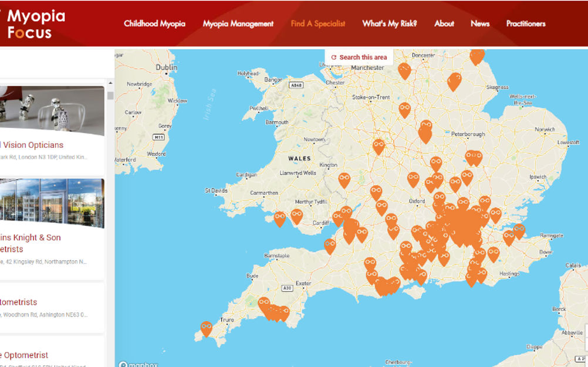
Task: Click the map pin north of Hastings
Action: click(494, 254)
